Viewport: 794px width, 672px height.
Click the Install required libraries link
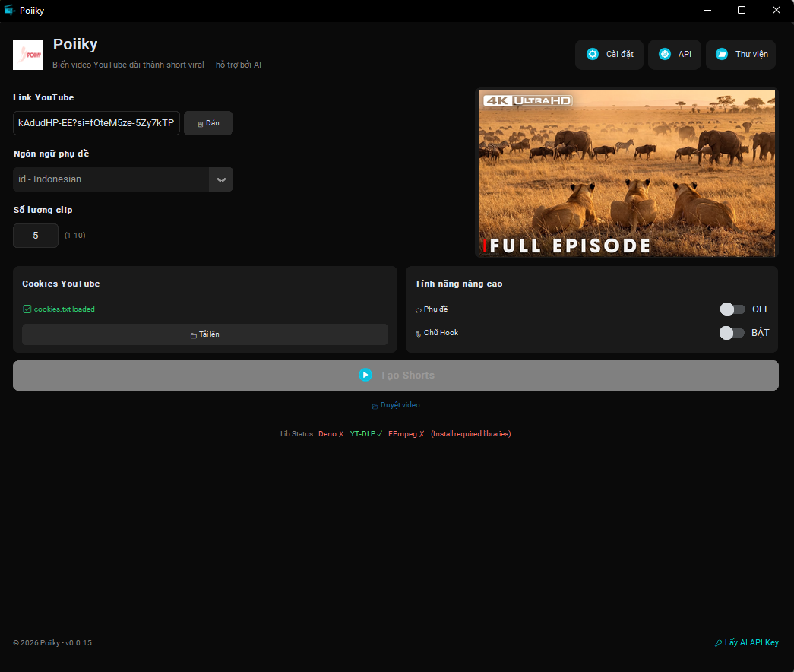click(x=470, y=433)
